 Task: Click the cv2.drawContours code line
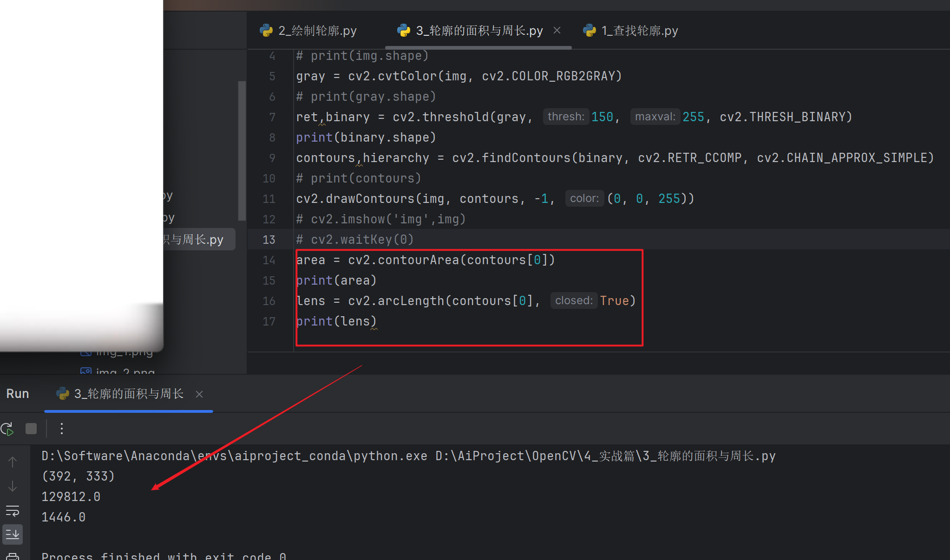[495, 199]
